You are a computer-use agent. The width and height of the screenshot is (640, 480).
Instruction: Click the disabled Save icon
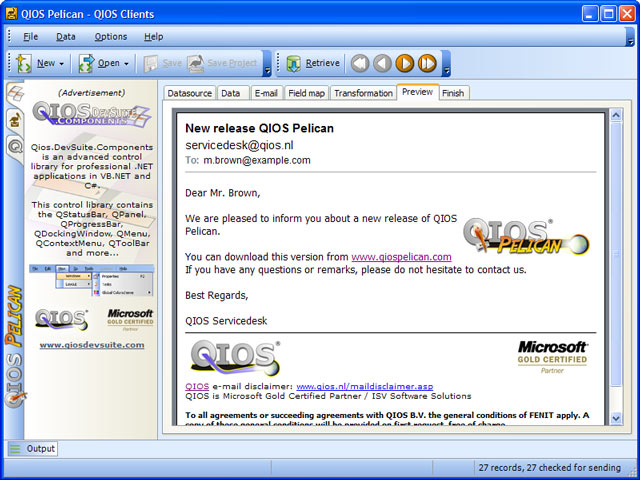click(x=151, y=63)
